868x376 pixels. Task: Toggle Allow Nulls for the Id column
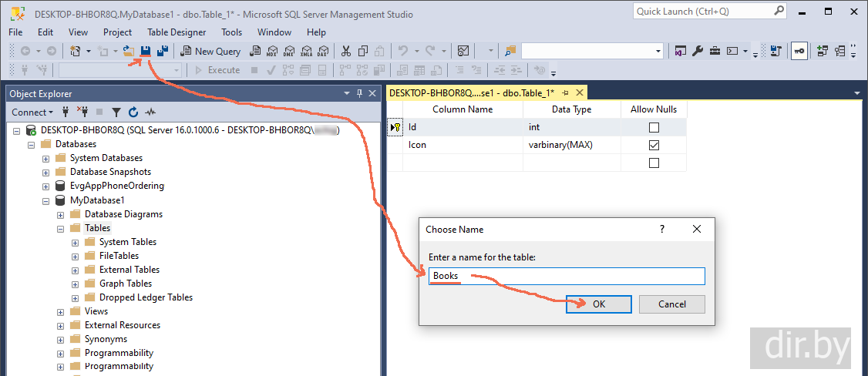click(654, 128)
